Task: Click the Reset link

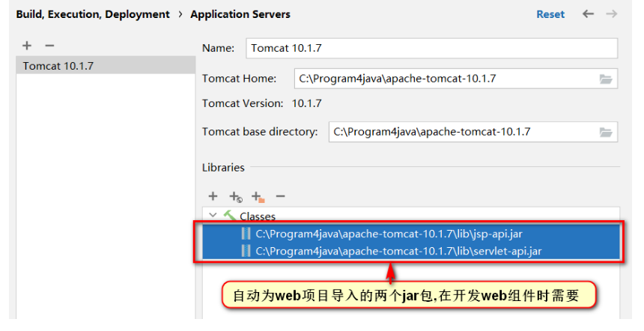Action: (550, 14)
